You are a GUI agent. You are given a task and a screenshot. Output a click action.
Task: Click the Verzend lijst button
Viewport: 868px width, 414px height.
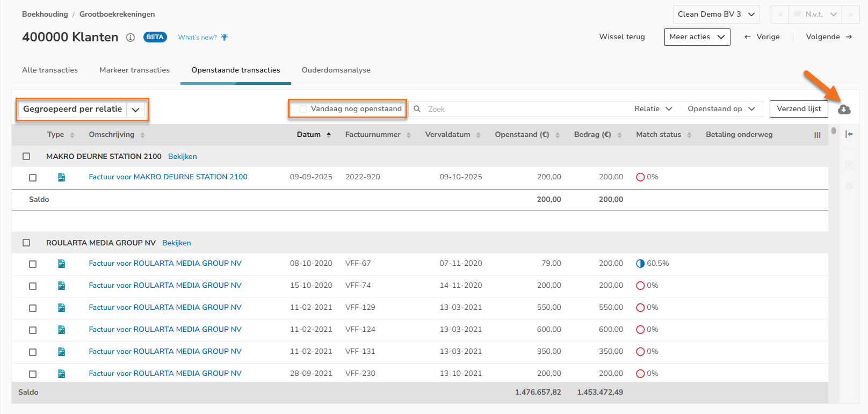point(798,109)
